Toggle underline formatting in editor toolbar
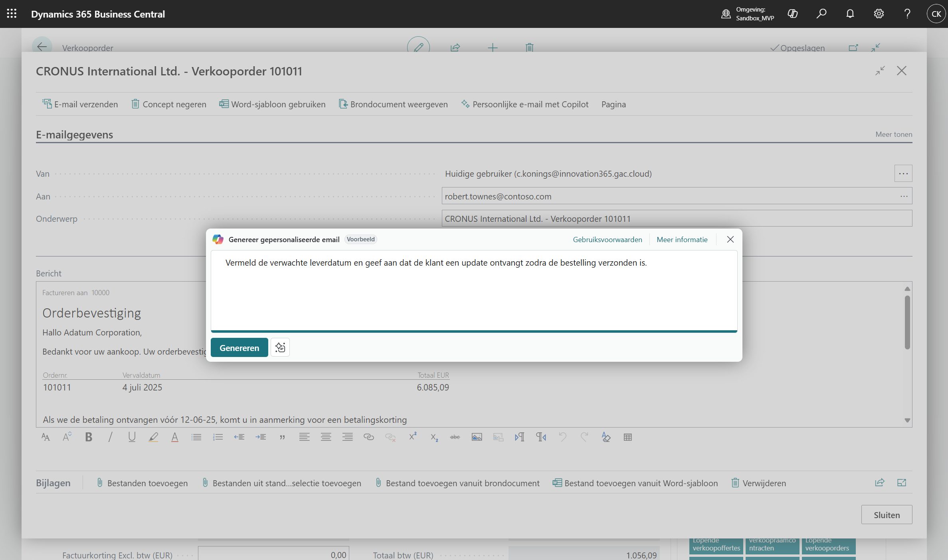Viewport: 948px width, 560px height. [x=132, y=437]
